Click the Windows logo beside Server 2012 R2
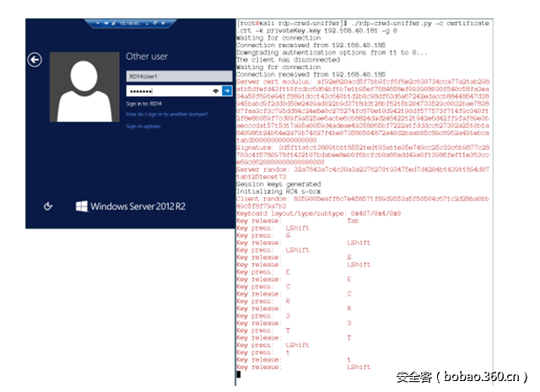Viewport: 540px width, 392px height. [x=82, y=207]
